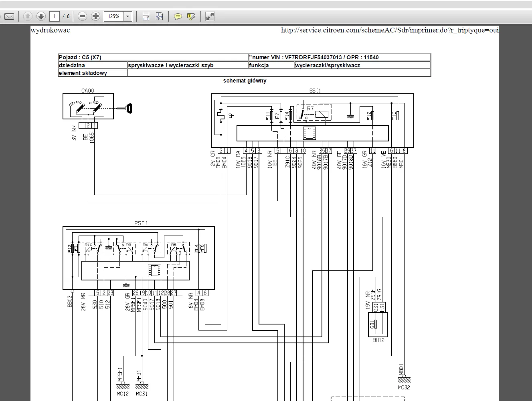Go to the previous page
The image size is (532, 401).
click(x=28, y=16)
